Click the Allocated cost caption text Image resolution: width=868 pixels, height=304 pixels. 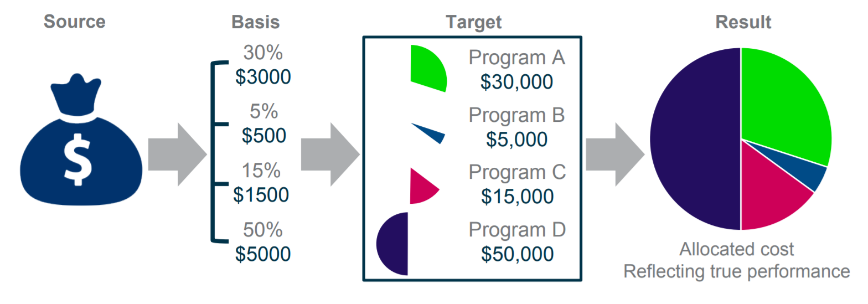click(737, 249)
